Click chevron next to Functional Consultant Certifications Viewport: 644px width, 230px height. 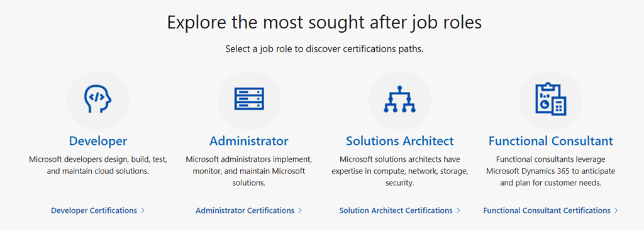616,210
